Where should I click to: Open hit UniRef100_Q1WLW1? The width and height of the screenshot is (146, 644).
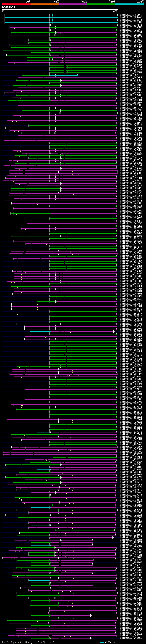(x=131, y=22)
